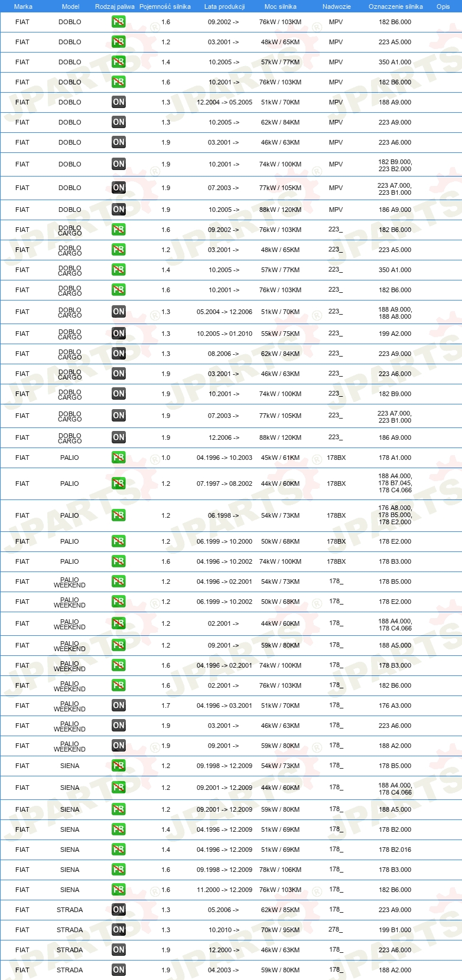This screenshot has height=980, width=462.
Task: Click engine code 199 A2.000
Action: coord(395,334)
